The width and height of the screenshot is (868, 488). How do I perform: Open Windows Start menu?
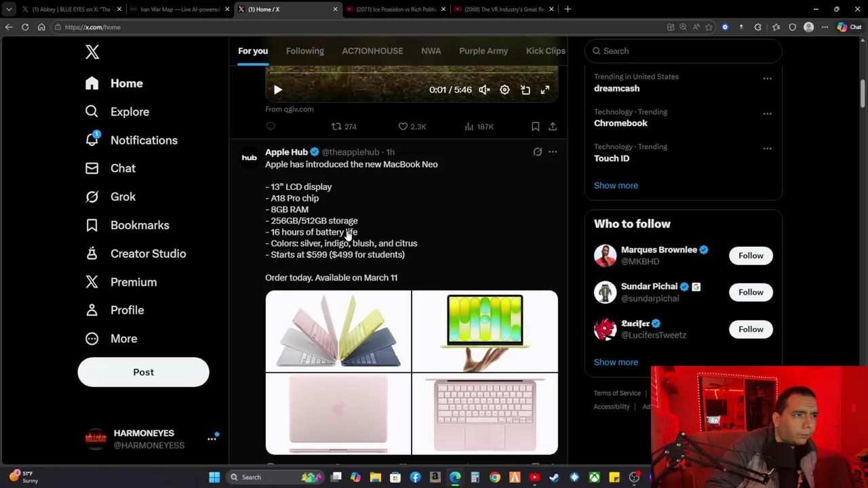[214, 477]
